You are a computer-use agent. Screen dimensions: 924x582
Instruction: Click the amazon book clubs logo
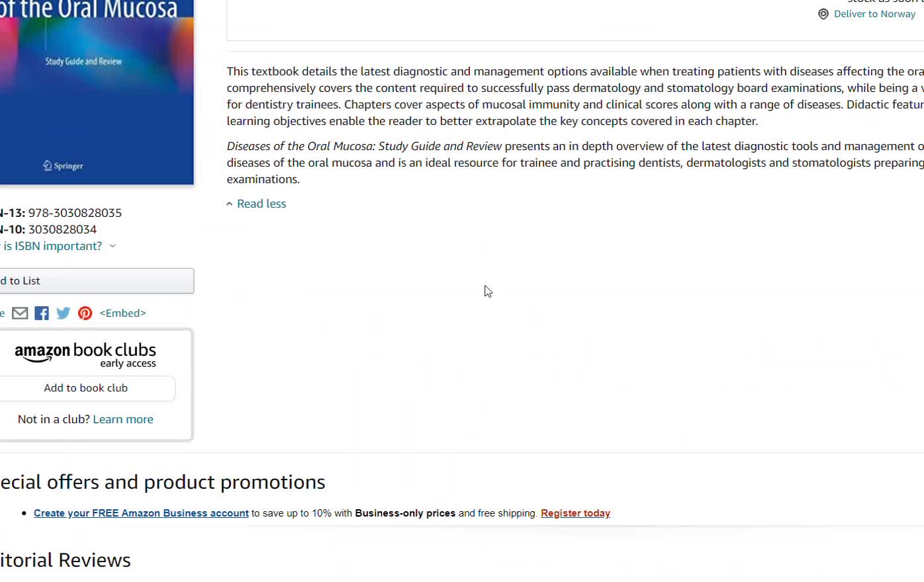pyautogui.click(x=85, y=354)
